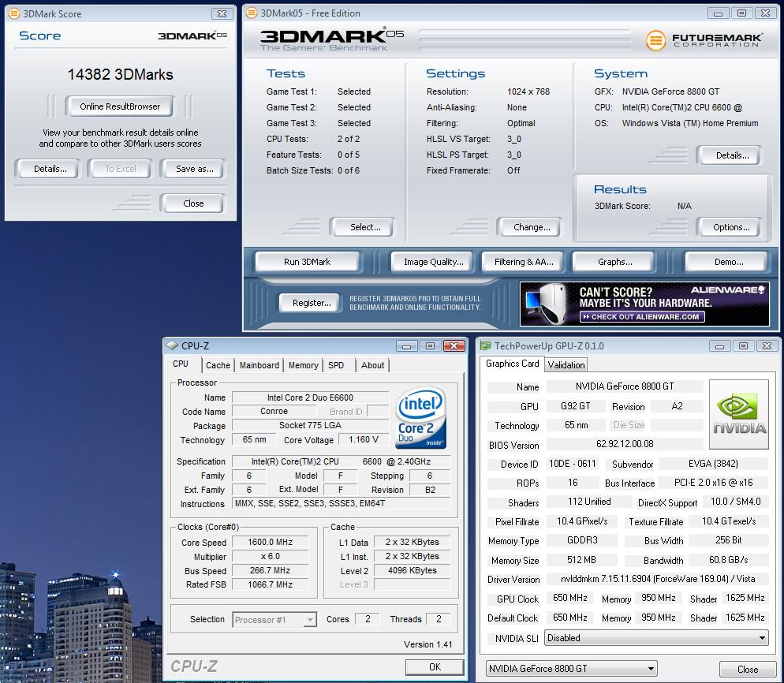Screen dimensions: 784x683
Task: Click the Intel Core 2 Duo logo
Action: click(420, 418)
